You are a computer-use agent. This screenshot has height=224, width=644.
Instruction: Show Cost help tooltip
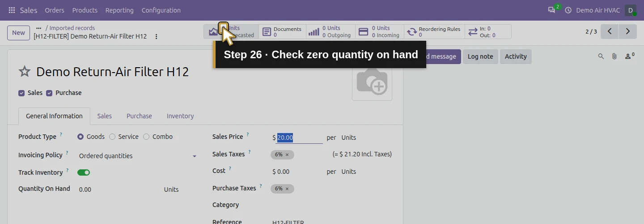(230, 168)
